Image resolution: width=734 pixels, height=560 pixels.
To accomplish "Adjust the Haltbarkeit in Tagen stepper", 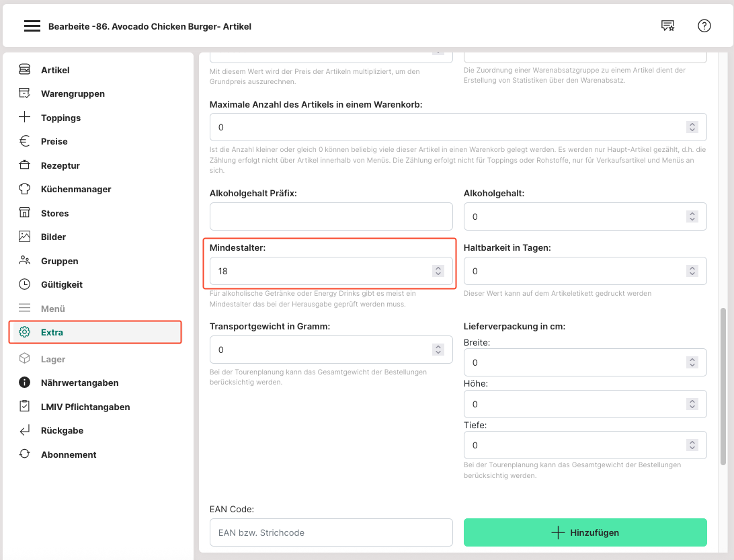I will pos(692,271).
